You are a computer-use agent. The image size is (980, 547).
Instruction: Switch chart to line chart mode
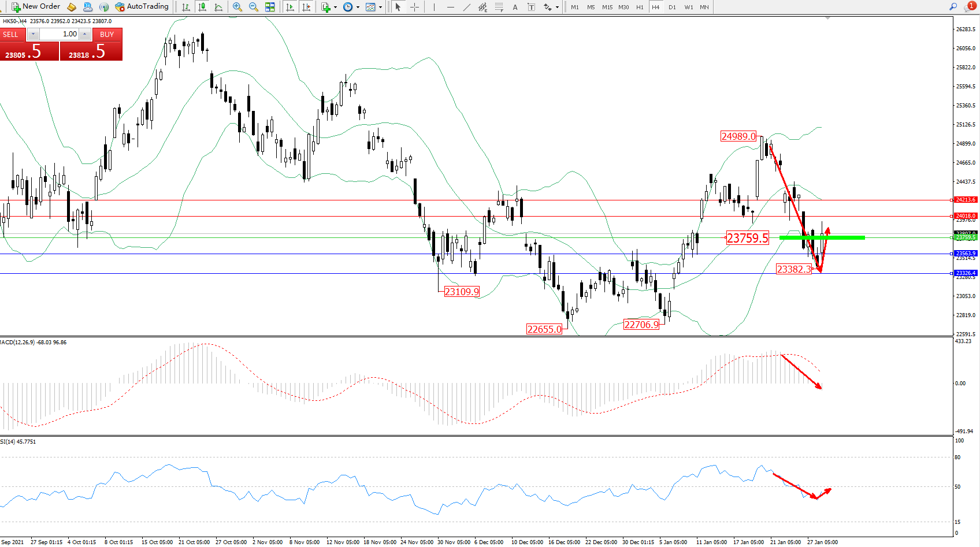218,7
